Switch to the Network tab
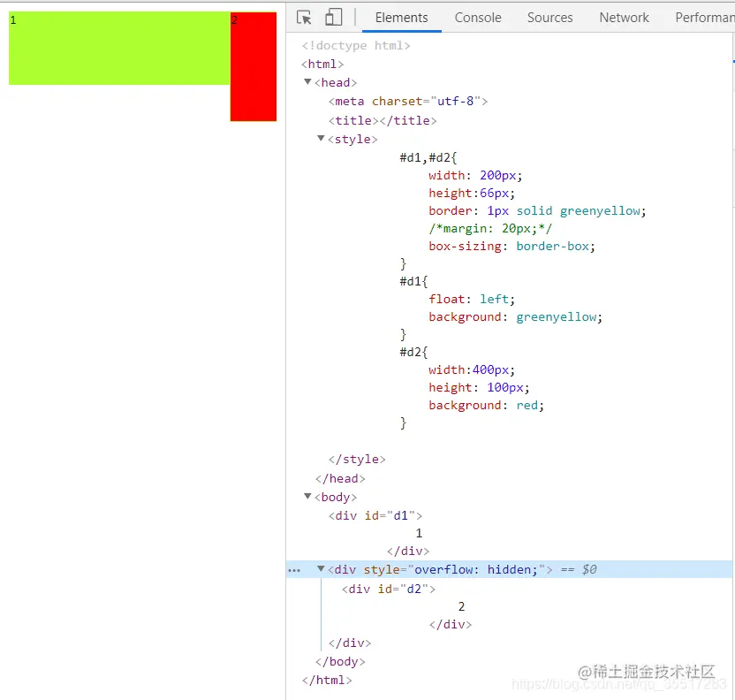 tap(624, 18)
